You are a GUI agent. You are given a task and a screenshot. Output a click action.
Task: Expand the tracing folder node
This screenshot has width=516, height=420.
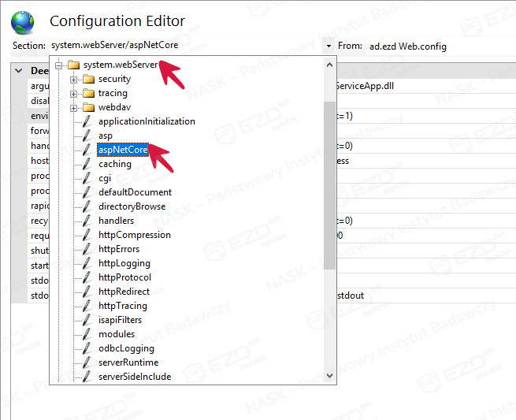(x=74, y=94)
